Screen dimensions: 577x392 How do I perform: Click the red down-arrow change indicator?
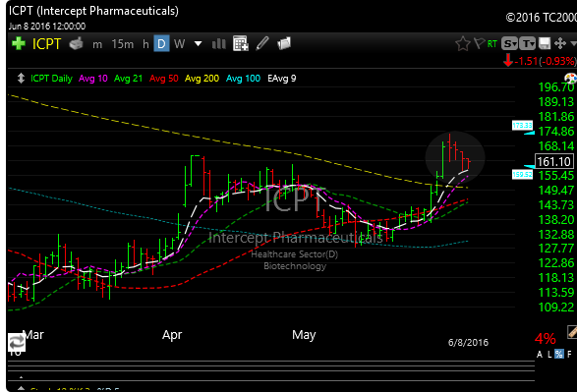pos(508,60)
